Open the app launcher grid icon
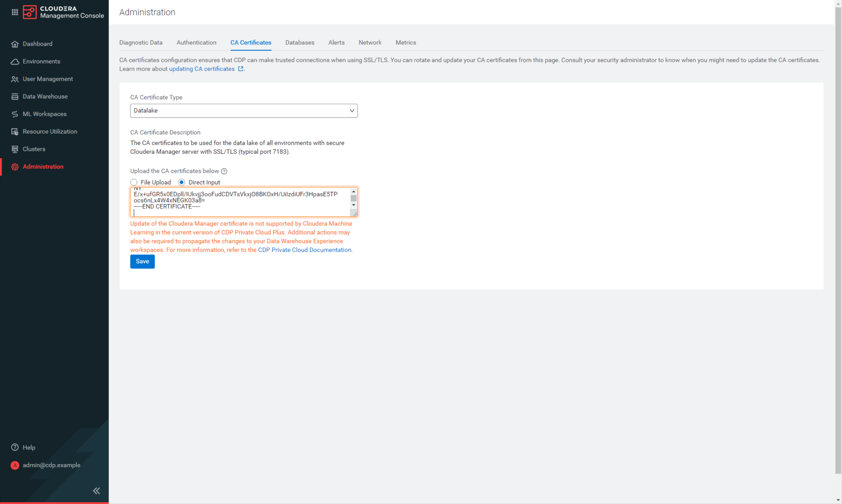Viewport: 842px width, 504px height. pos(15,12)
